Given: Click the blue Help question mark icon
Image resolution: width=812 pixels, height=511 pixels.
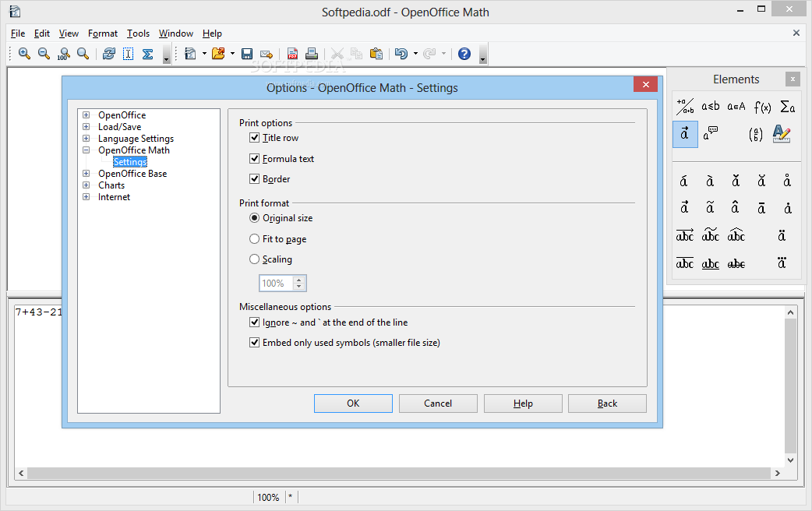Looking at the screenshot, I should 464,53.
